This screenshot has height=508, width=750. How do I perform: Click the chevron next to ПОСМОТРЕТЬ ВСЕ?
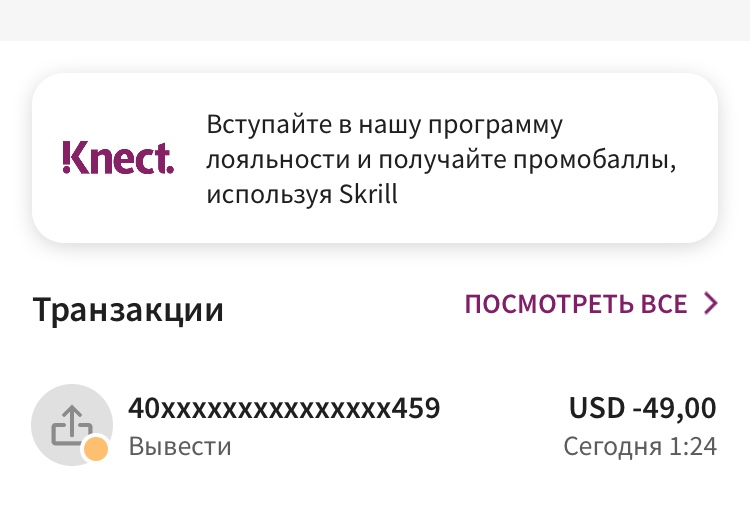[x=711, y=304]
